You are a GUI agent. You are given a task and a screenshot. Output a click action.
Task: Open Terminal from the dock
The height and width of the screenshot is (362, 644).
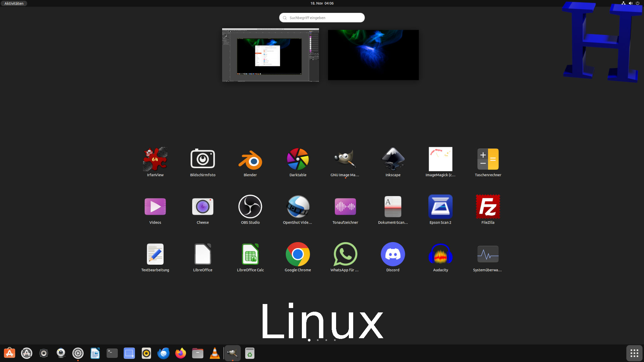[x=112, y=353]
